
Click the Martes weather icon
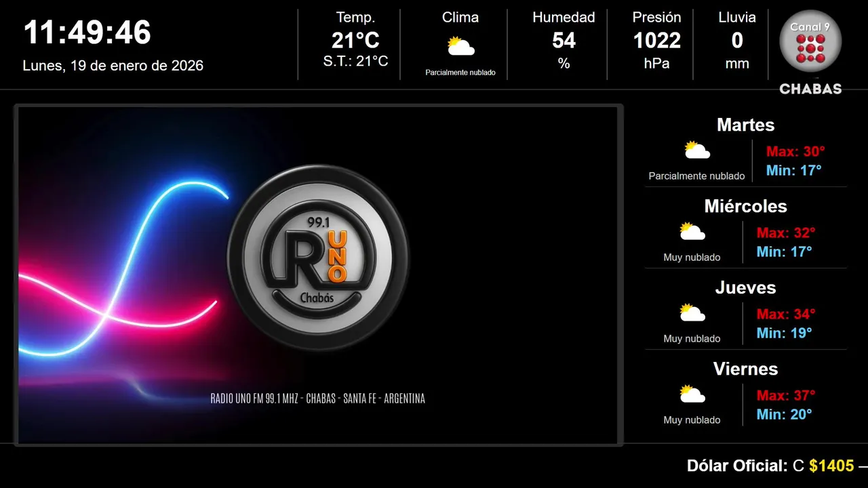[x=696, y=150]
